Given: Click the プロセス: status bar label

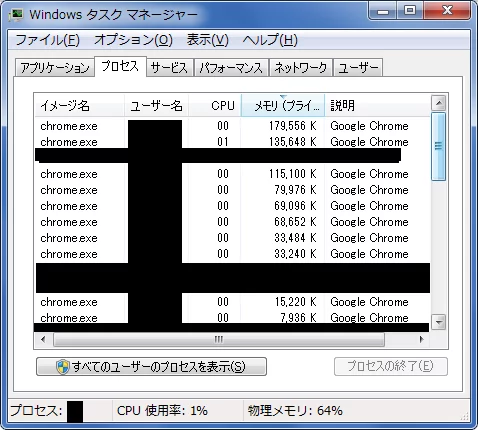Looking at the screenshot, I should point(36,411).
